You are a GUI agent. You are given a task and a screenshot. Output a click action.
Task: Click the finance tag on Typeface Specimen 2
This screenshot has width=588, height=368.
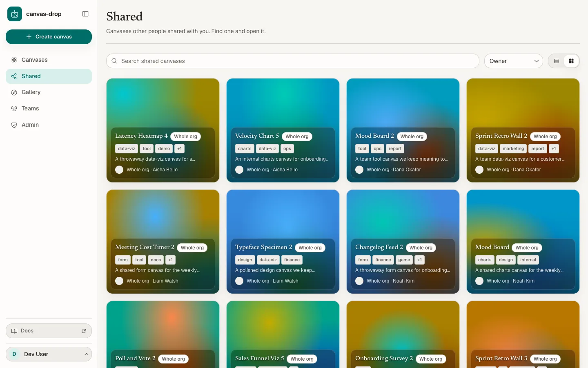click(x=292, y=260)
